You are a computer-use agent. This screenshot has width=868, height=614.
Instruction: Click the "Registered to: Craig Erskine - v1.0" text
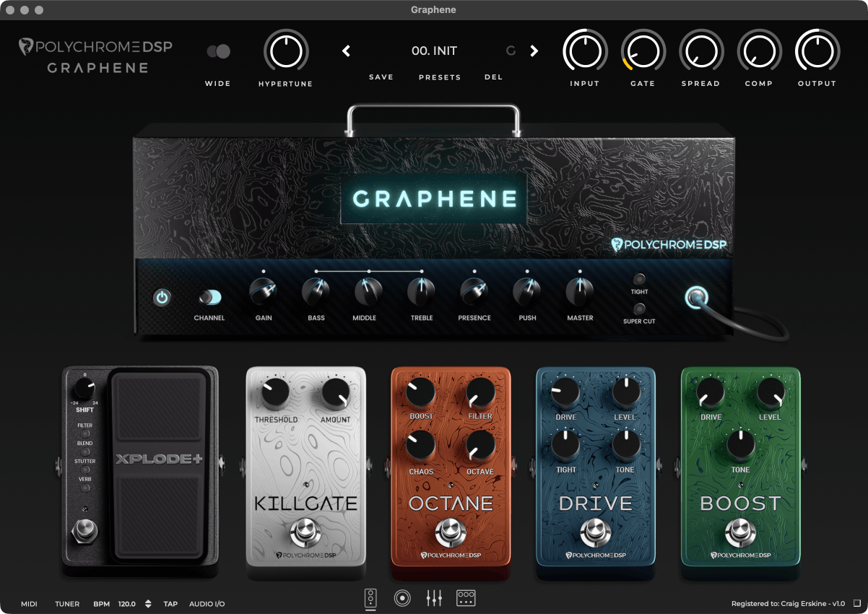[x=788, y=604]
